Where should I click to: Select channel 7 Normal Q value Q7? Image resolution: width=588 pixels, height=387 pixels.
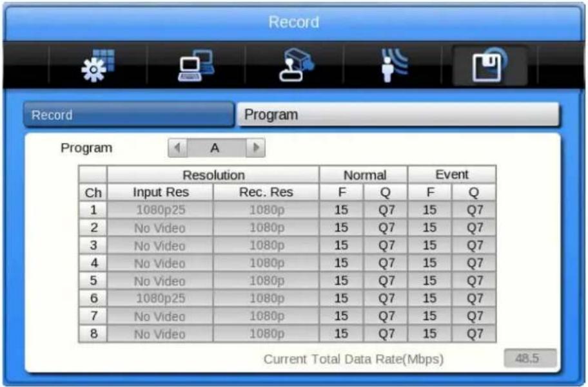386,316
